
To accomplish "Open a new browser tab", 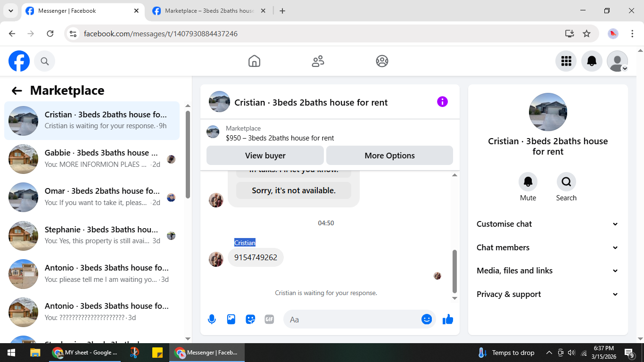I will click(x=282, y=11).
